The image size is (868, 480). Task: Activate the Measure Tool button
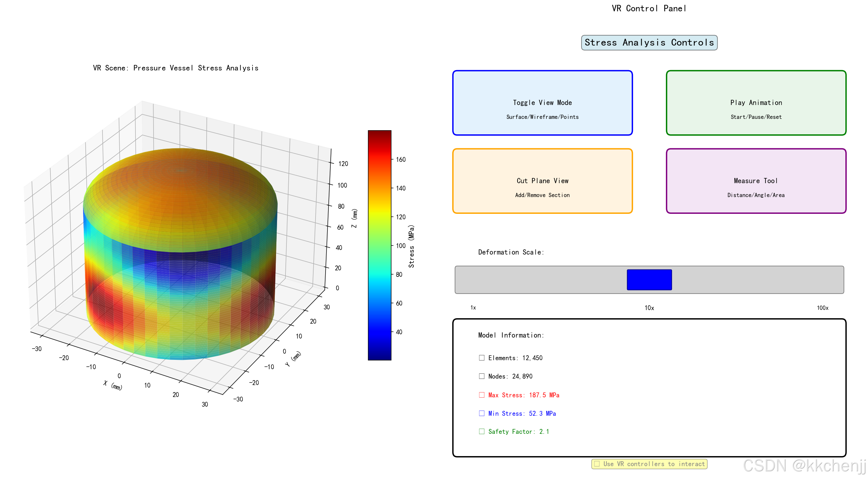pyautogui.click(x=756, y=181)
